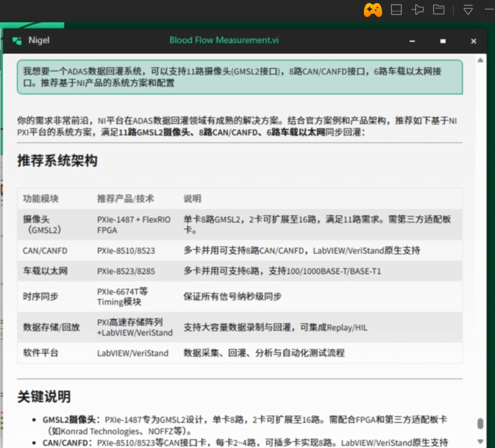
Task: Click the dashed-line panel icon in top bar
Action: [x=396, y=10]
